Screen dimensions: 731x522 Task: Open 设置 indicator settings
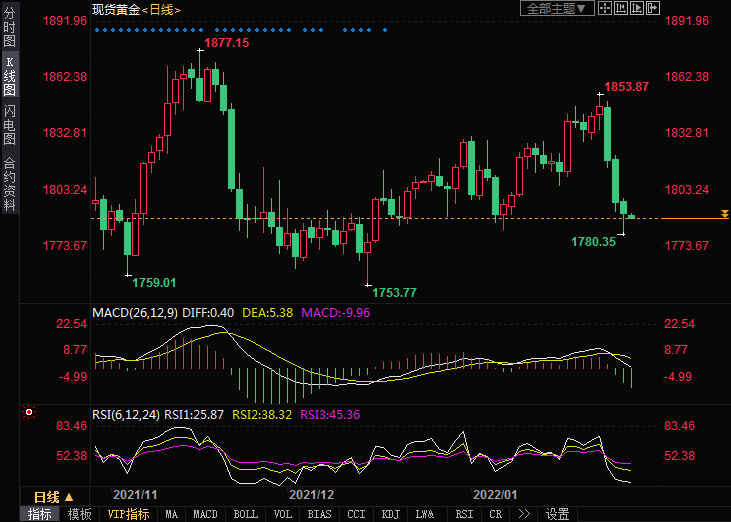pos(557,514)
